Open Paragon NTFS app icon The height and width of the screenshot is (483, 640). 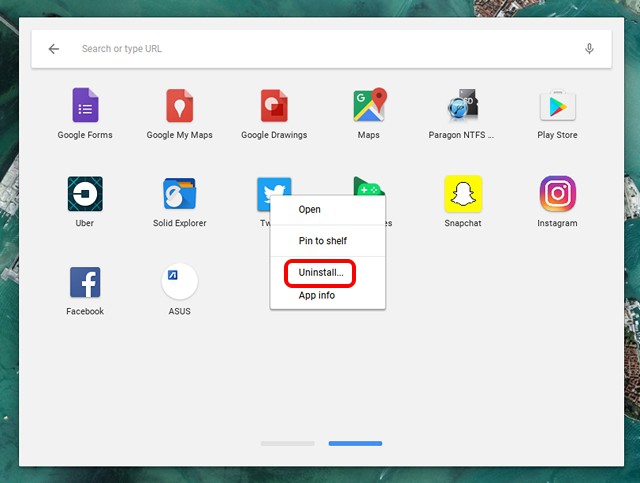463,105
